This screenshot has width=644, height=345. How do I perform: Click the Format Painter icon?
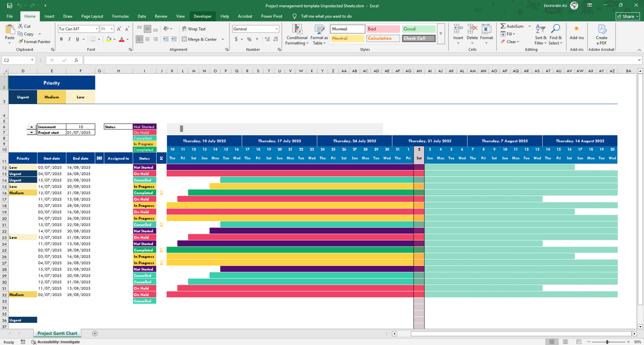pyautogui.click(x=21, y=42)
